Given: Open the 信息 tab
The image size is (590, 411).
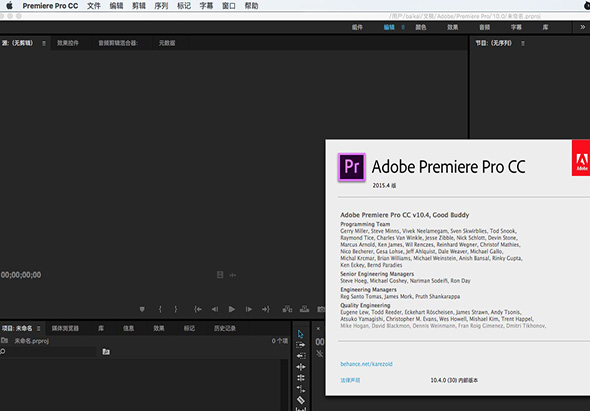Looking at the screenshot, I should [x=128, y=328].
